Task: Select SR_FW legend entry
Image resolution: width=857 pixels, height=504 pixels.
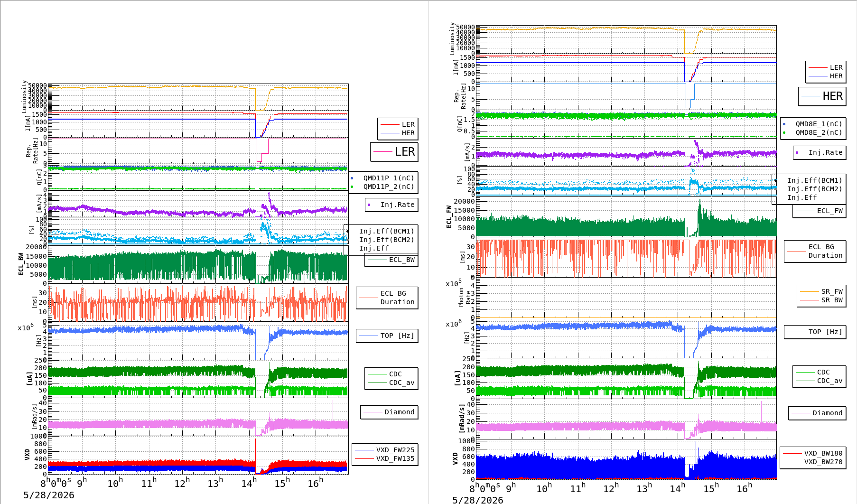Action: (821, 292)
